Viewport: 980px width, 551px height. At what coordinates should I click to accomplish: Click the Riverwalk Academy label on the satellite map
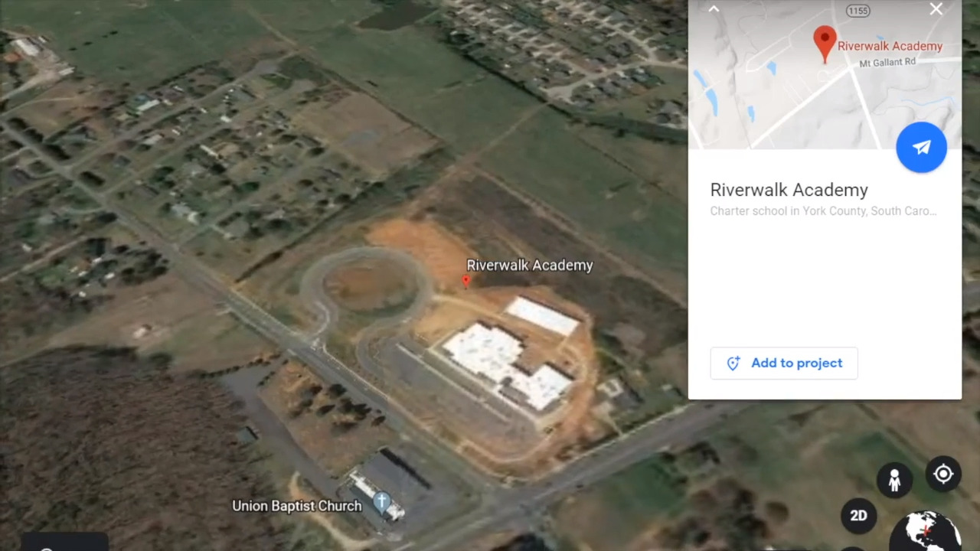pos(530,266)
